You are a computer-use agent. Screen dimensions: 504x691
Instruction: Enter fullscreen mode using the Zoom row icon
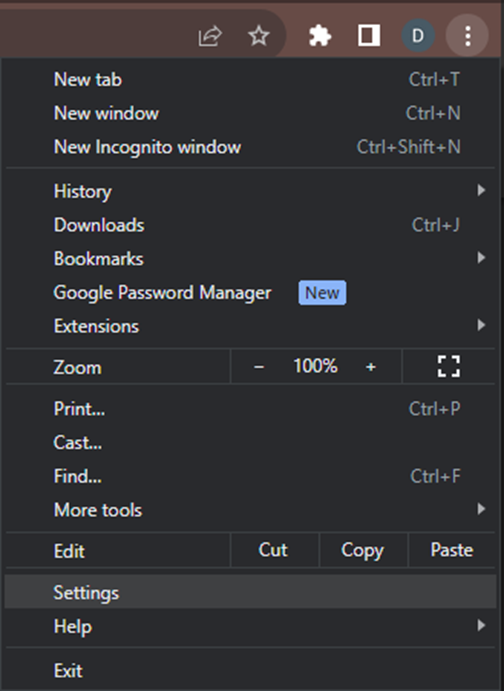point(448,367)
